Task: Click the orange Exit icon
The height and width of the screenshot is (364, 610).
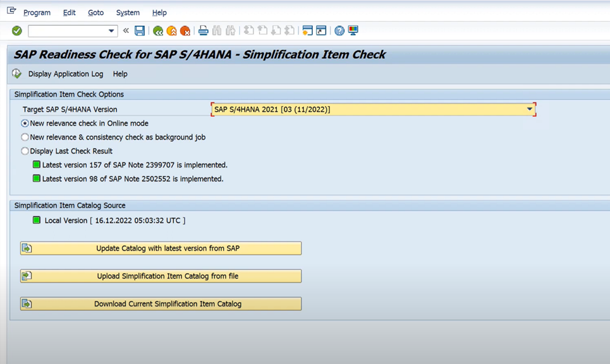Action: (x=171, y=31)
